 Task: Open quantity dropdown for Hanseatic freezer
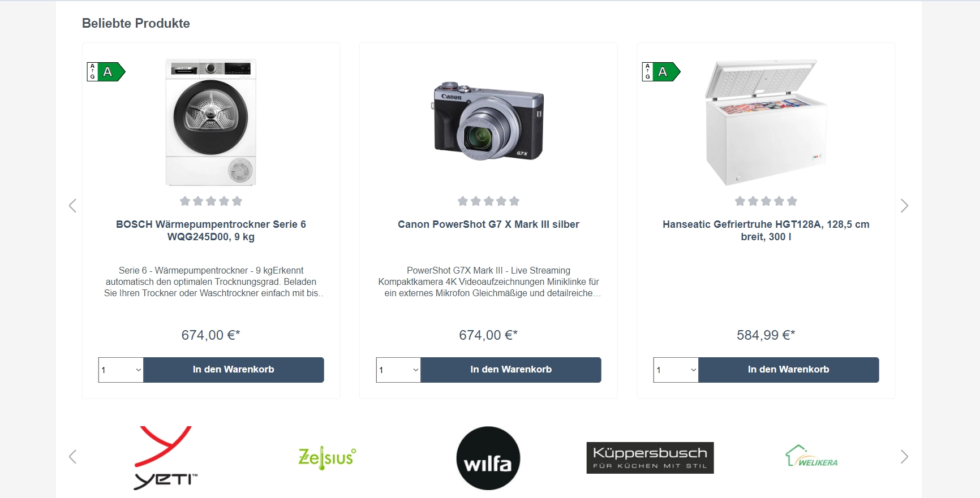coord(676,370)
